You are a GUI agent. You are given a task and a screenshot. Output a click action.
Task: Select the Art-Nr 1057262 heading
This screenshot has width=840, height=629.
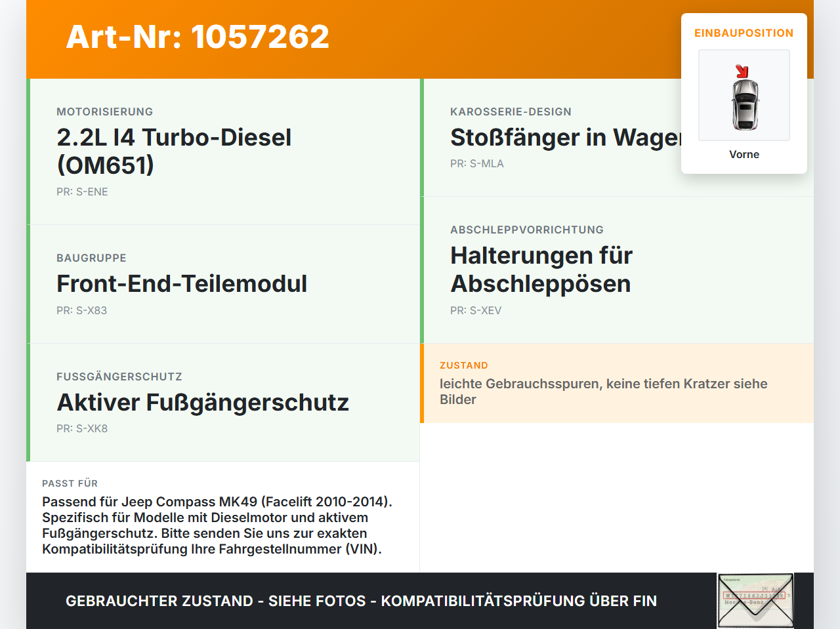click(198, 37)
